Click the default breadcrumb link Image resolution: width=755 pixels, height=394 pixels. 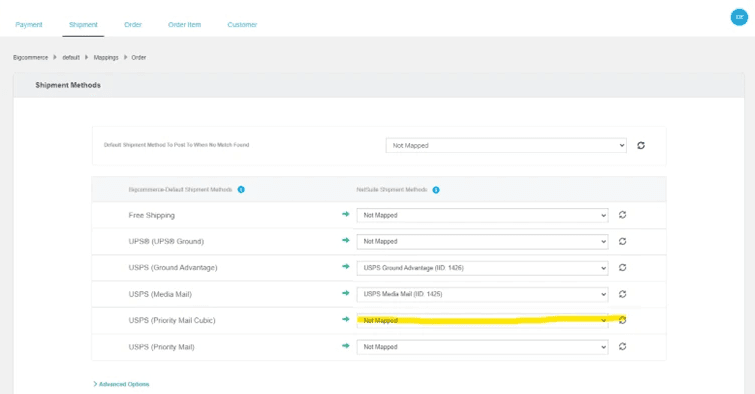pos(71,57)
